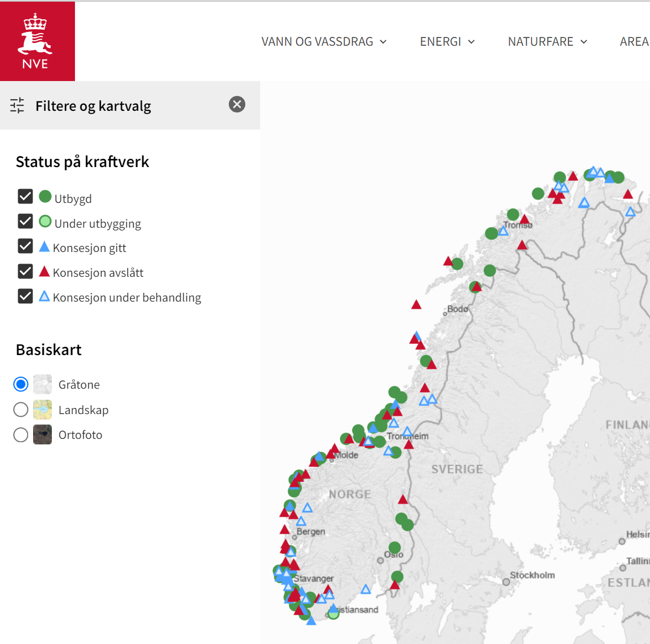650x644 pixels.
Task: Disable the Konsesjon gitt checkbox
Action: click(x=25, y=246)
